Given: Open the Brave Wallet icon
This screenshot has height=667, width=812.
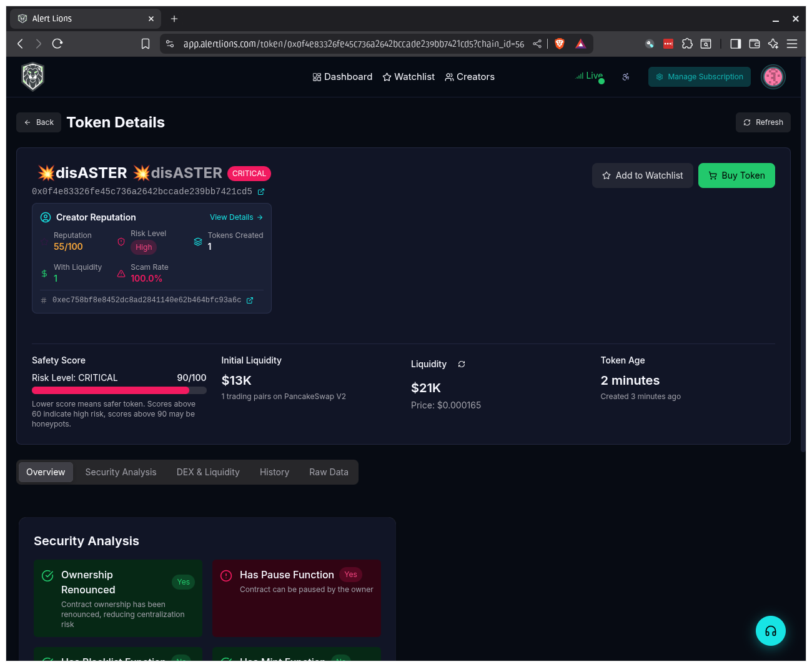Looking at the screenshot, I should click(x=754, y=44).
